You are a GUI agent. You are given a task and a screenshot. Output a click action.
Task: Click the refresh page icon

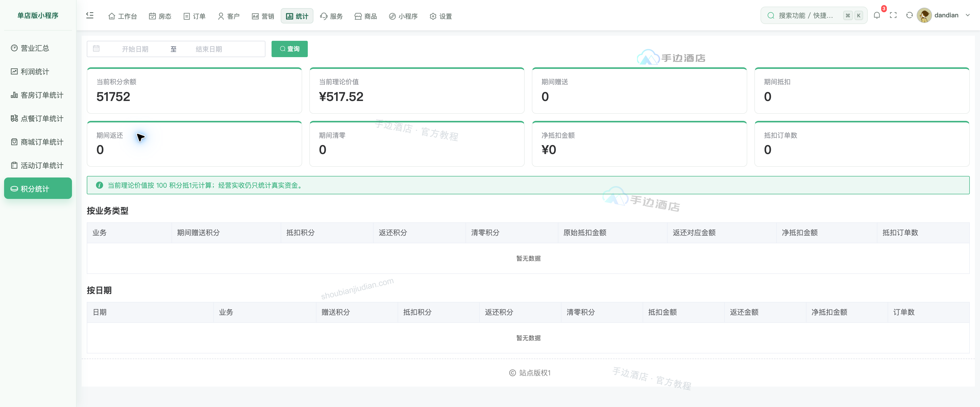909,16
